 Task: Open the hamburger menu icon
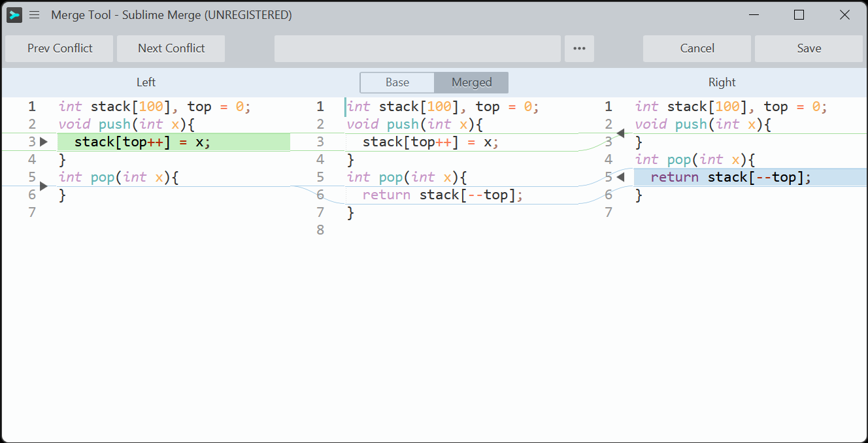[35, 15]
